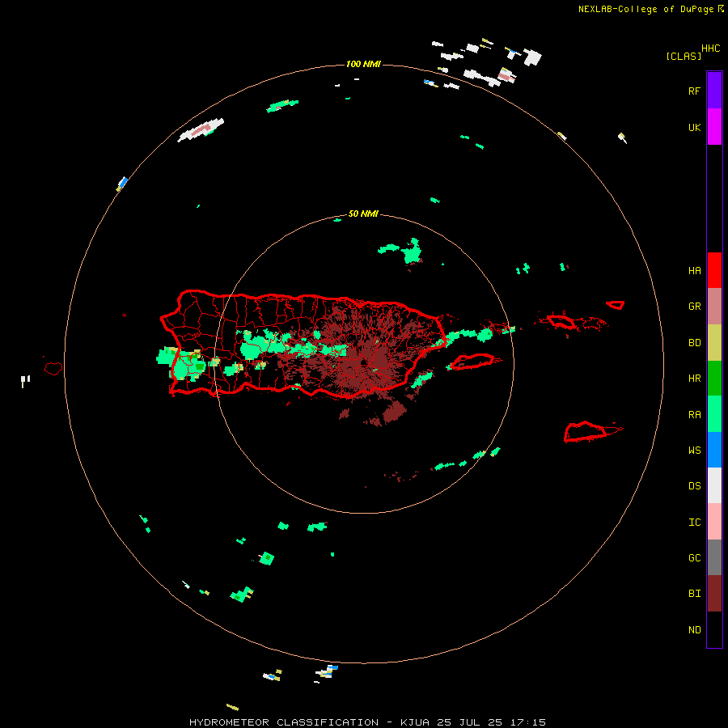This screenshot has height=728, width=728.
Task: Select the GR legend color block
Action: 714,306
